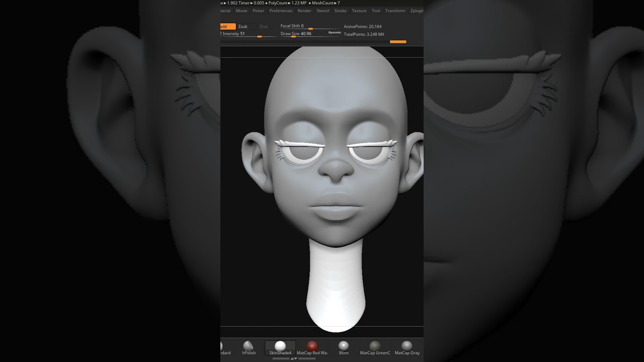This screenshot has width=644, height=362.
Task: Toggle Zcut mode
Action: (x=263, y=27)
